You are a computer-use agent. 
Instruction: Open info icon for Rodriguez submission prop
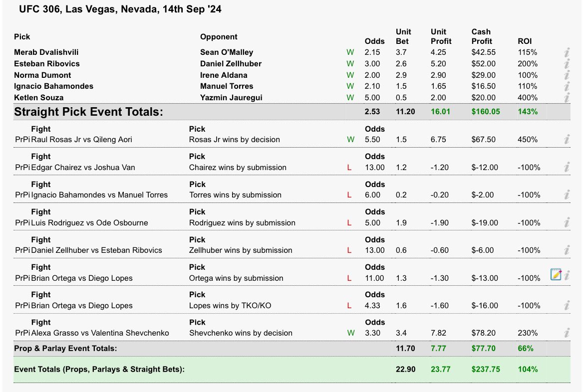coord(567,222)
